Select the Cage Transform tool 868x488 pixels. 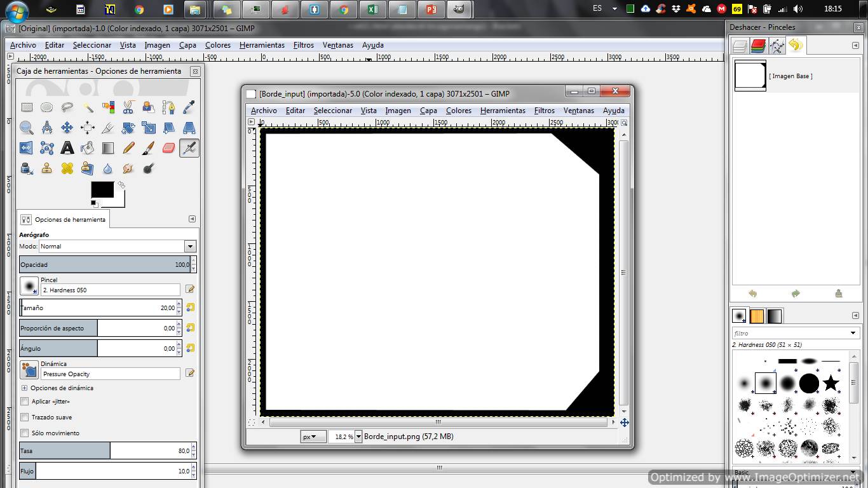(x=47, y=148)
